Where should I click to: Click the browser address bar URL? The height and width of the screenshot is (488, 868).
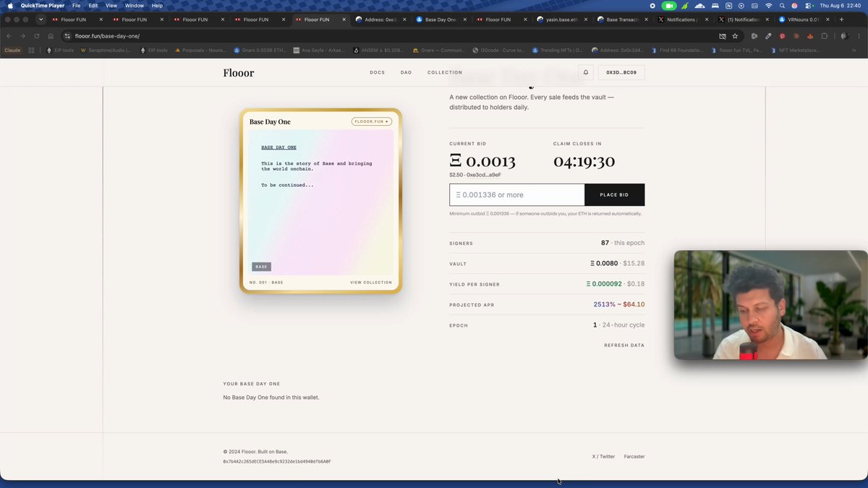point(107,36)
